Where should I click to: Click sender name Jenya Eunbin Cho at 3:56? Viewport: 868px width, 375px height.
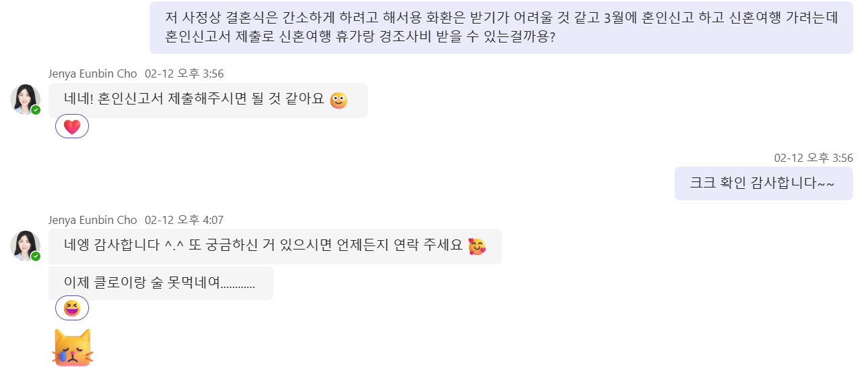(x=92, y=74)
